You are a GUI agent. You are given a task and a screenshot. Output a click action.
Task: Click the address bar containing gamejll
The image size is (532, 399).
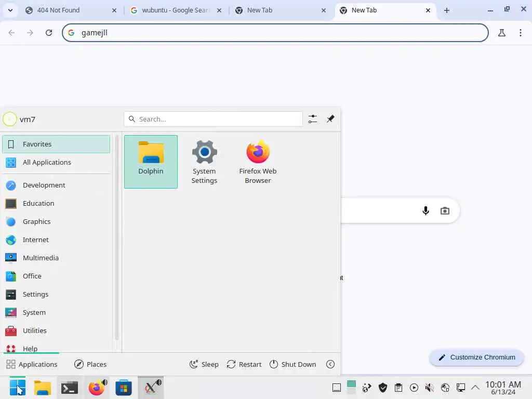point(275,33)
